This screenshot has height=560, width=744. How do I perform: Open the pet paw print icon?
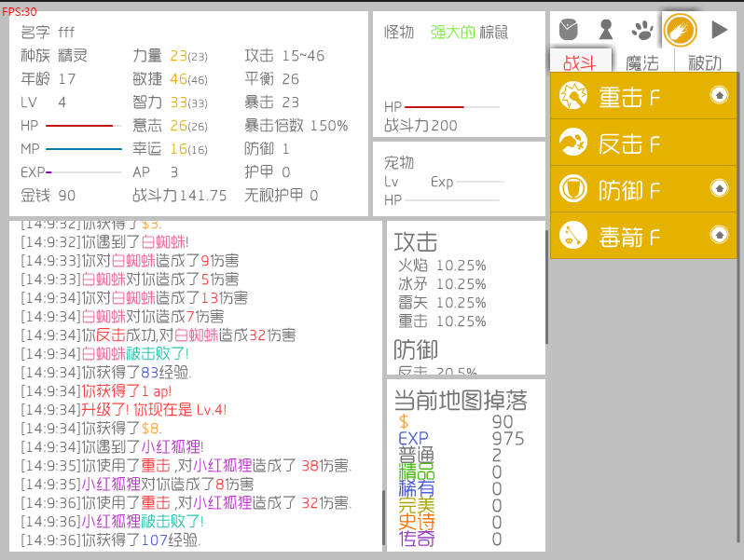tap(642, 30)
